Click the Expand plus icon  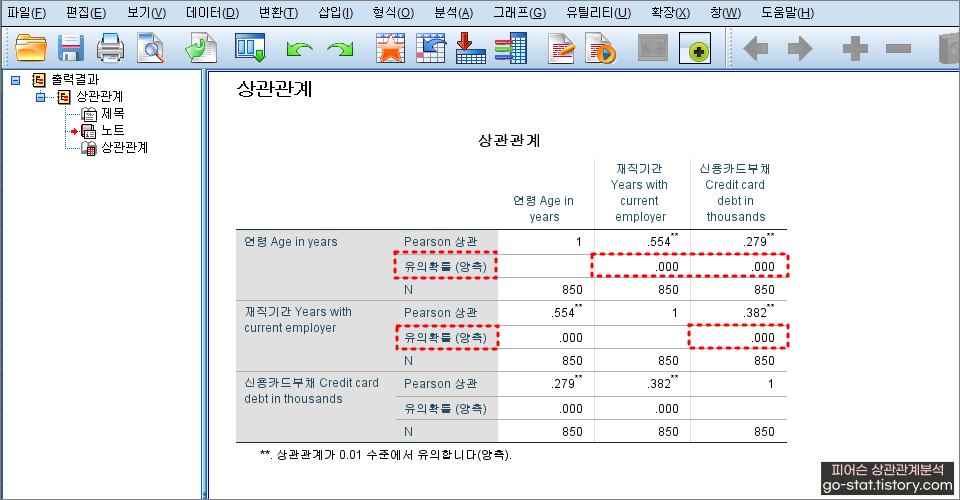point(855,48)
